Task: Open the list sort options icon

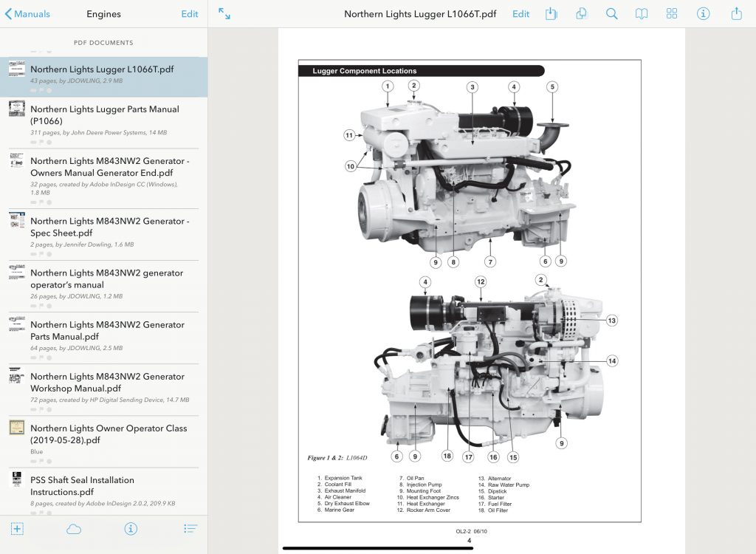Action: pos(190,528)
